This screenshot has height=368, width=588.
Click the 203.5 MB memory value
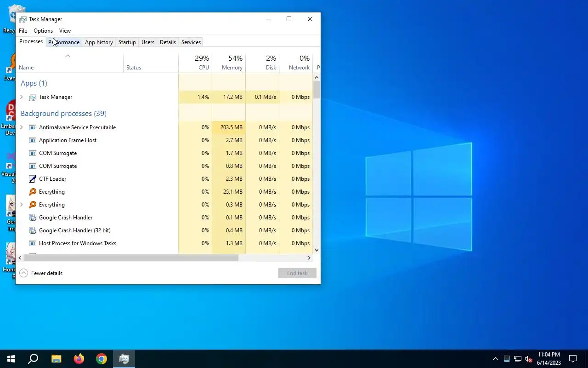(x=231, y=127)
